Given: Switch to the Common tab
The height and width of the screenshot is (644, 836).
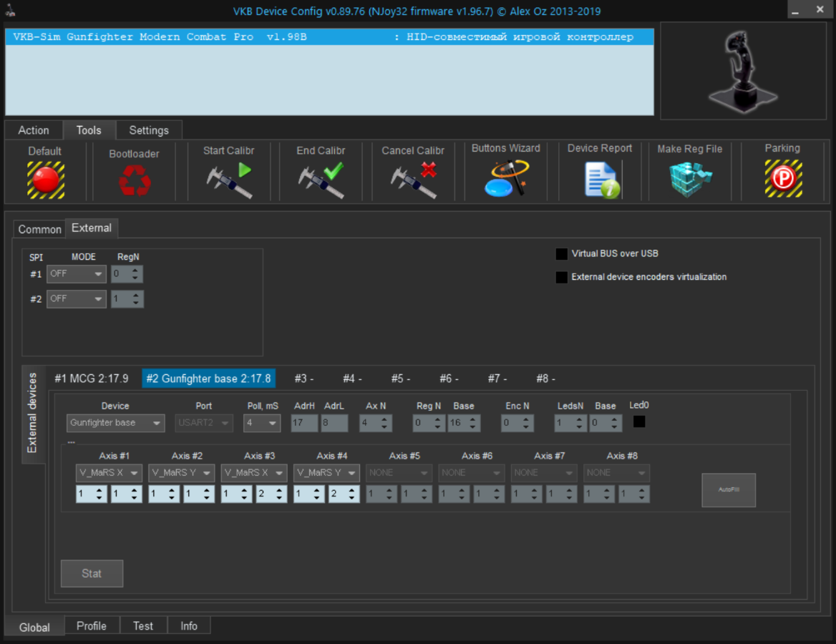Looking at the screenshot, I should click(x=39, y=229).
